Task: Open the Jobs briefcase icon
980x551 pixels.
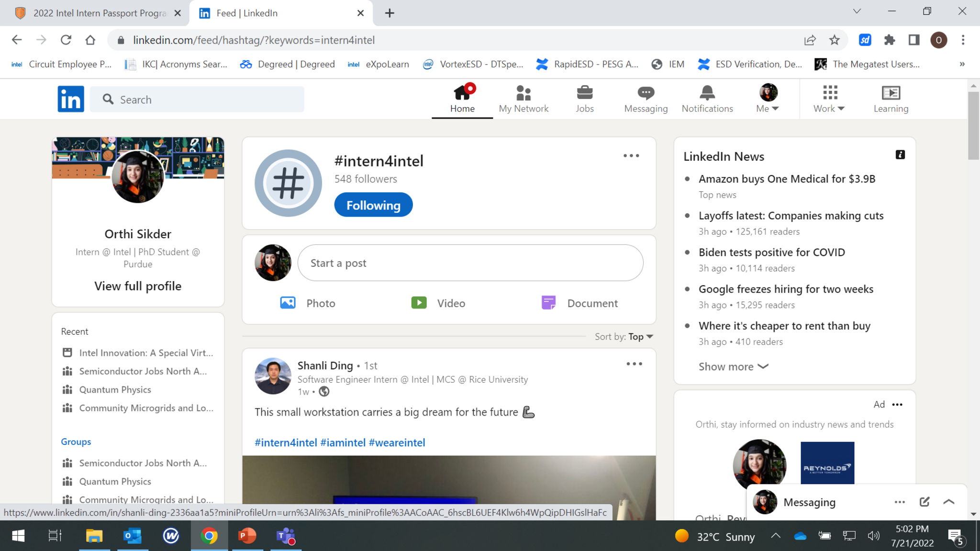Action: [584, 93]
